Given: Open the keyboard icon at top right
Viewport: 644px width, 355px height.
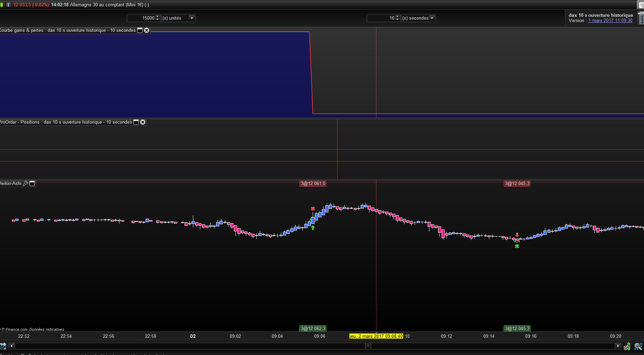Looking at the screenshot, I should pos(641,5).
